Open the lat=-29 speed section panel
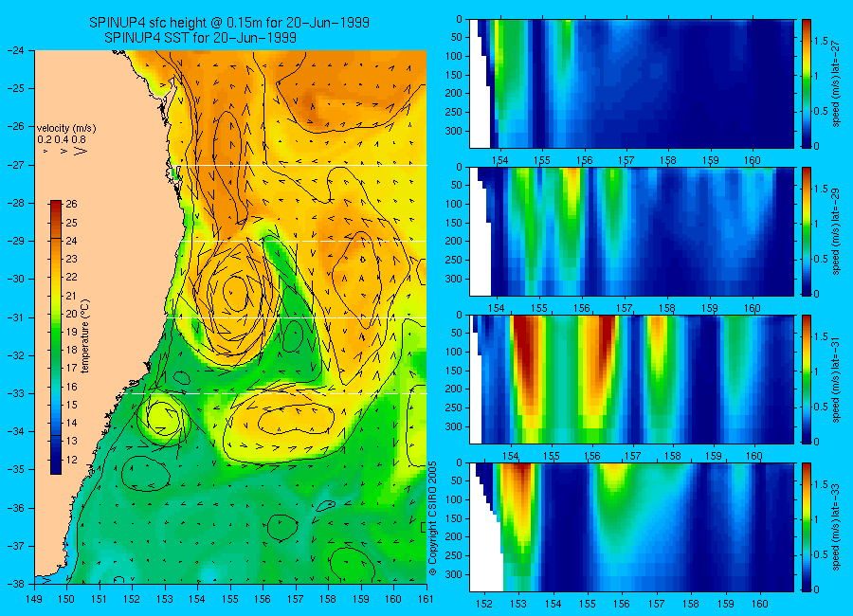Viewport: 853px width, 616px height. [631, 231]
